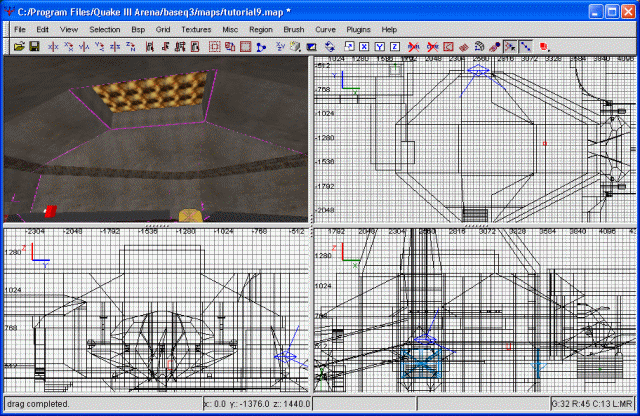Apply CSG Subtract from the toolbar

point(214,47)
